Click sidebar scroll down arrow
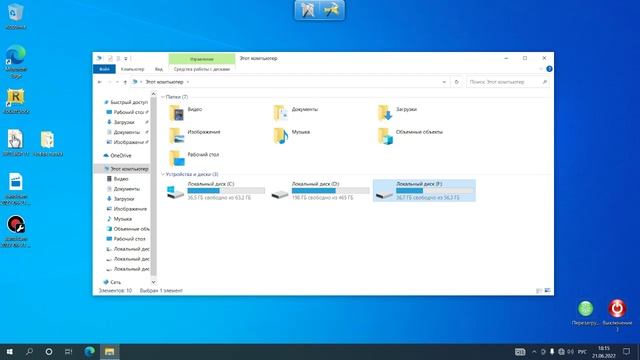 click(153, 282)
